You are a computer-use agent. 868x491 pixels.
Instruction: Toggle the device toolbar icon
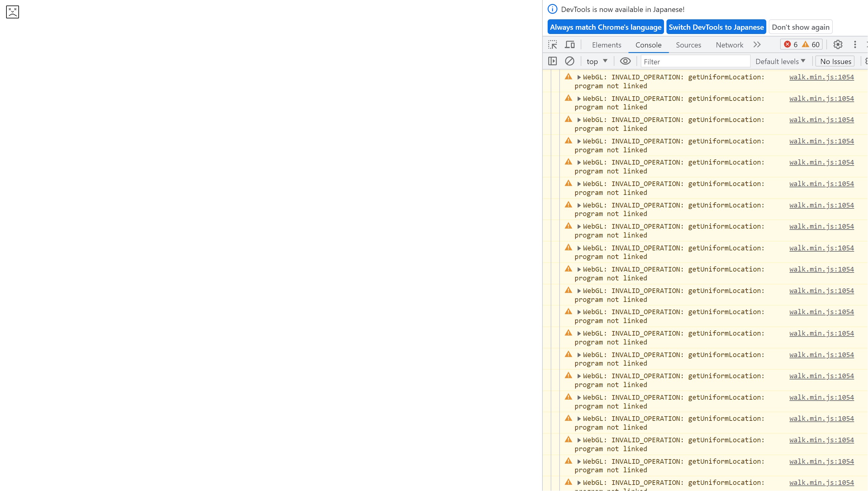point(570,44)
